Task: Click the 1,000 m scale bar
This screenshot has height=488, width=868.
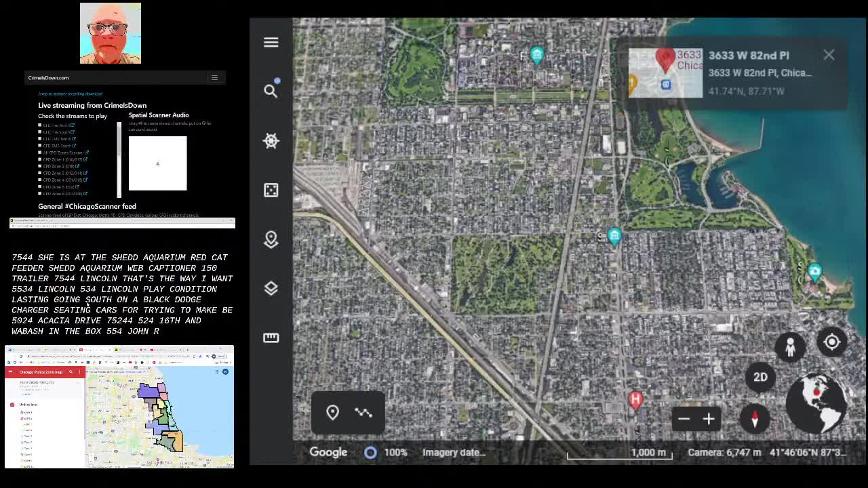Action: 620,453
